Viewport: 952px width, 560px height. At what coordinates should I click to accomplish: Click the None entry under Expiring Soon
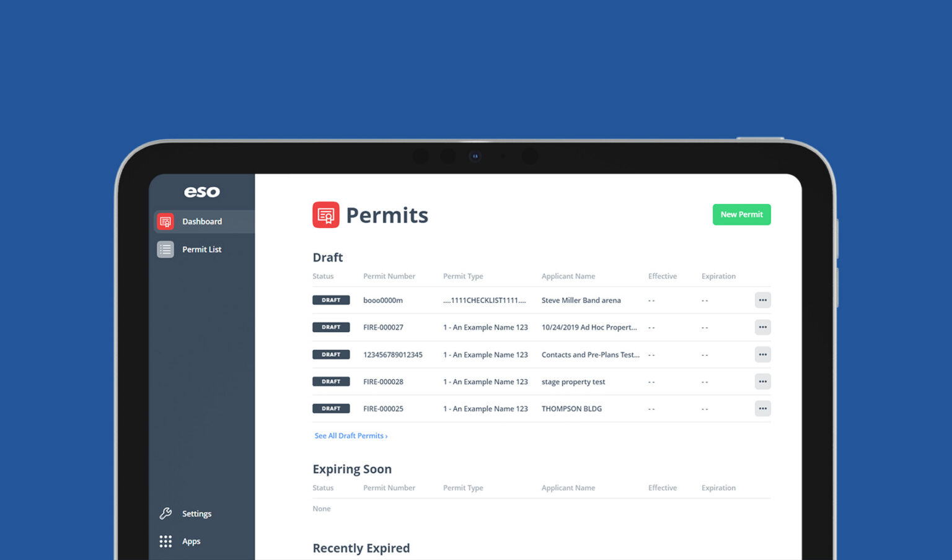point(322,509)
